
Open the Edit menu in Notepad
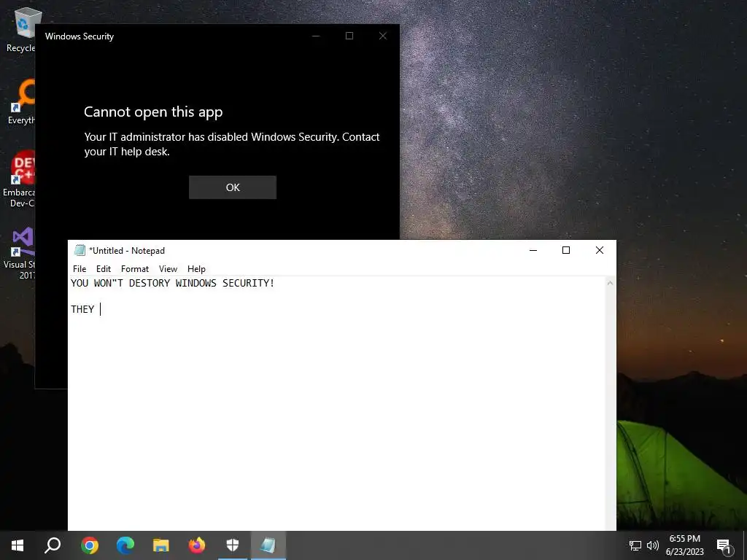[104, 269]
